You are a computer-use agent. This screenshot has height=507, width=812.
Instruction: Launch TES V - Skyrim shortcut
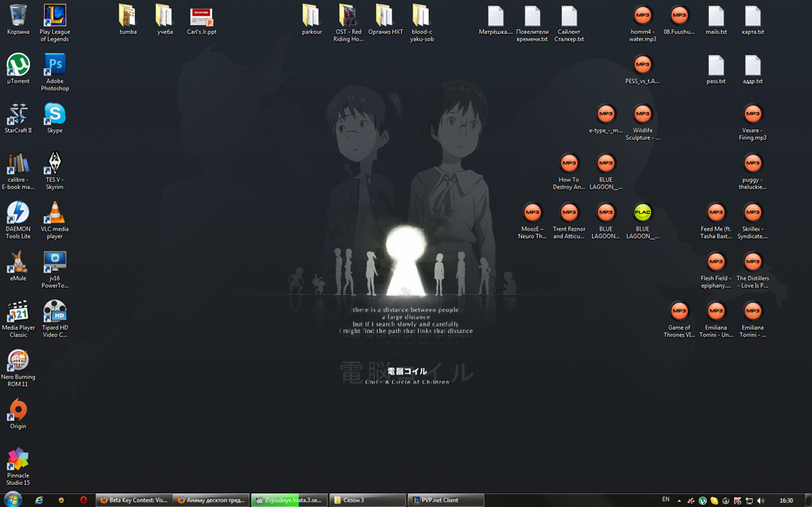54,171
